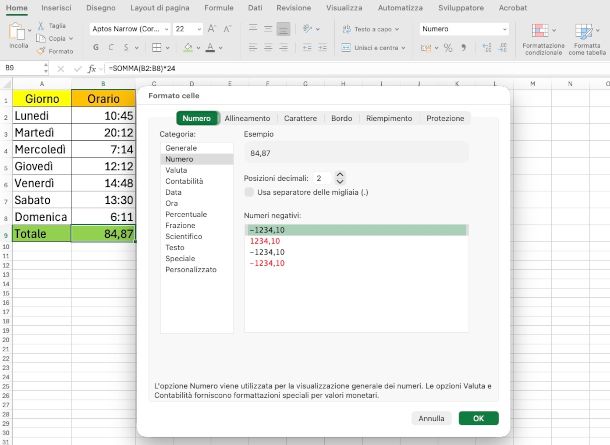610x445 pixels.
Task: Click the Unisci e centra icon
Action: (x=346, y=48)
